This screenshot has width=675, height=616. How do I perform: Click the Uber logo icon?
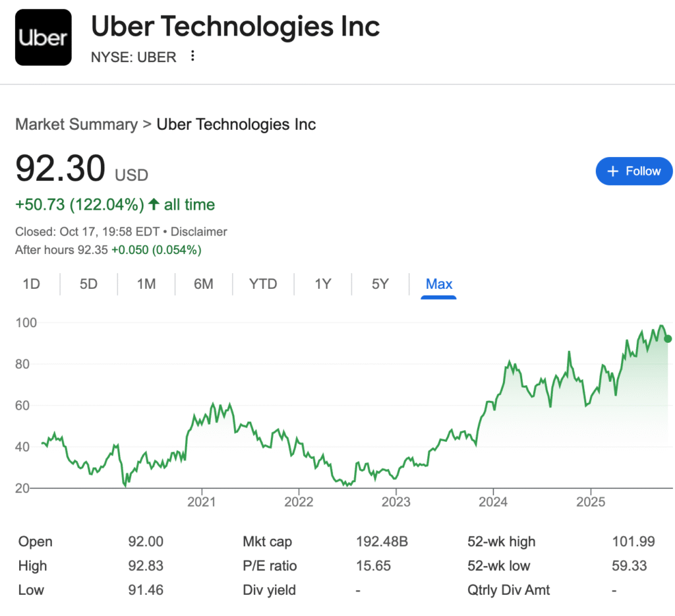[x=43, y=38]
